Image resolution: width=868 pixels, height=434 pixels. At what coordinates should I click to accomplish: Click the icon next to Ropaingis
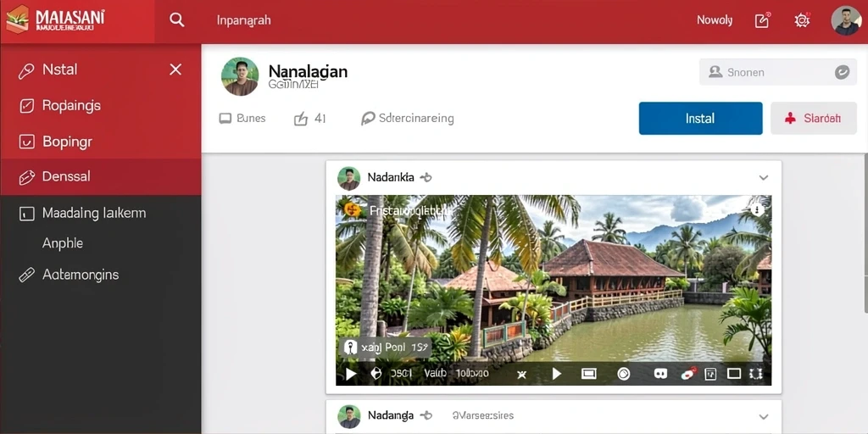[26, 106]
